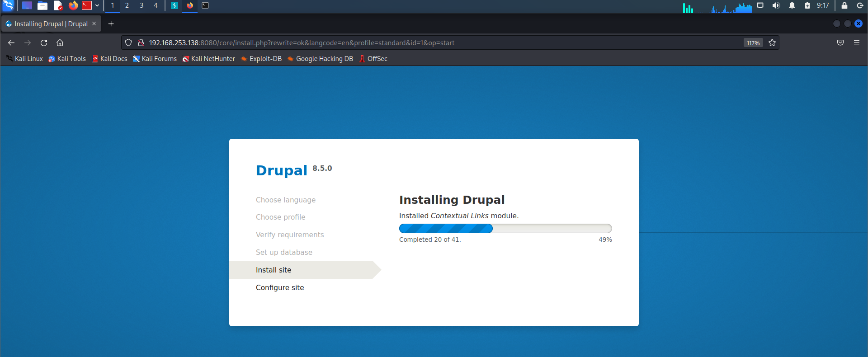Open the Firefox hamburger menu
Image resolution: width=868 pixels, height=357 pixels.
click(x=857, y=42)
